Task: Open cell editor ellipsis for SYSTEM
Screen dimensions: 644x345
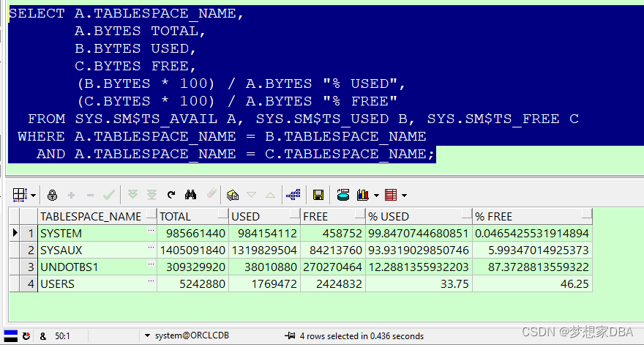Action: click(151, 231)
